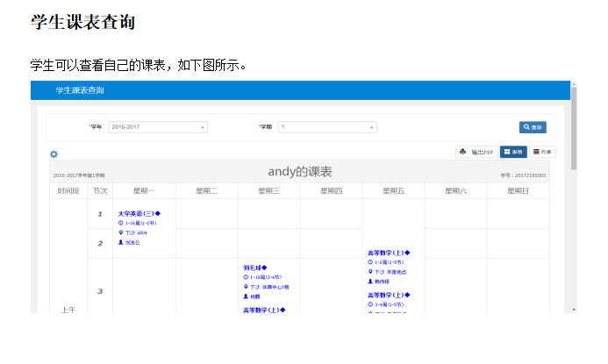Click the first 高等数学(上) entry under 星期五
Viewport: 608px width, 364px height.
click(x=388, y=253)
